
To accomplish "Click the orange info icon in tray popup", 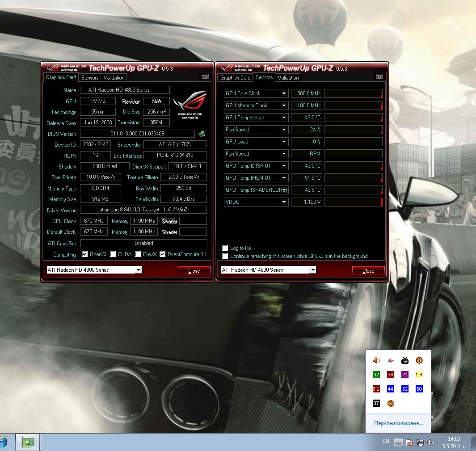I will tap(419, 360).
